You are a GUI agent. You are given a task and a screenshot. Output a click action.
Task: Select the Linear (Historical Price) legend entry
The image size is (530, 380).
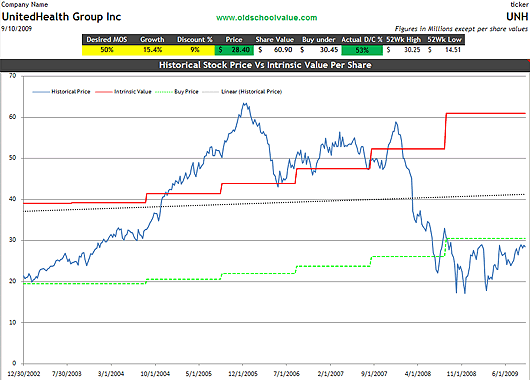[x=242, y=92]
